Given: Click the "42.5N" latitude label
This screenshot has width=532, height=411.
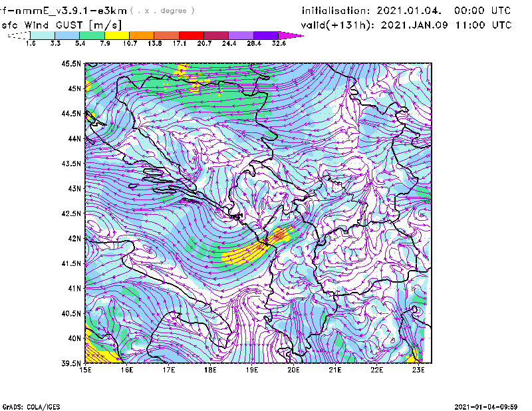Looking at the screenshot, I should click(x=71, y=213).
